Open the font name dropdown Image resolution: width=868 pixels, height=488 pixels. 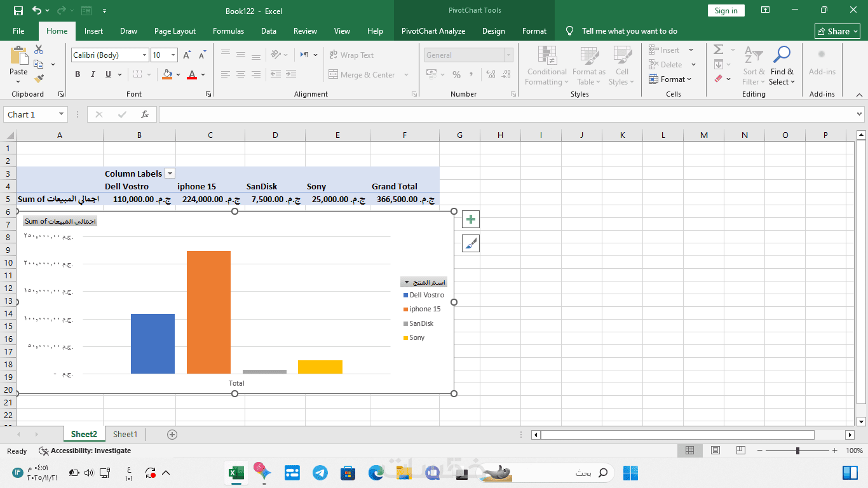(144, 55)
